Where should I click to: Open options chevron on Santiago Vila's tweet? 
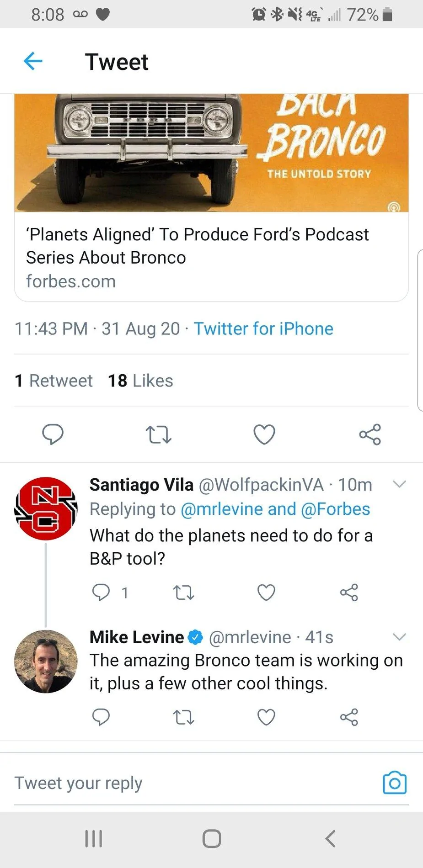point(400,484)
